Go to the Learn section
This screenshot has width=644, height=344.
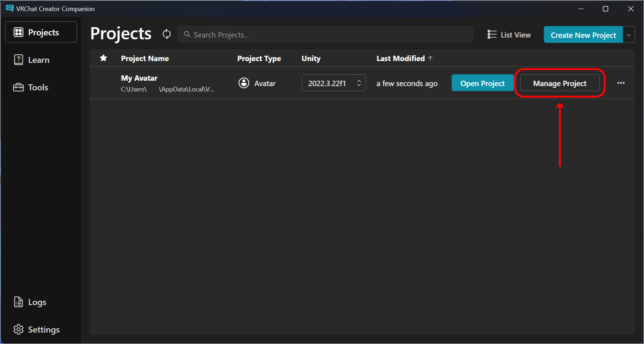[31, 60]
